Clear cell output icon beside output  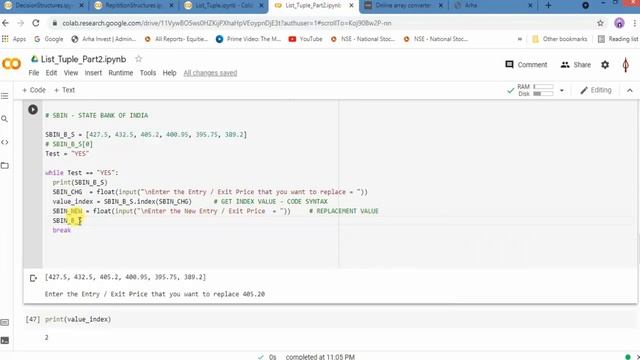coord(33,278)
